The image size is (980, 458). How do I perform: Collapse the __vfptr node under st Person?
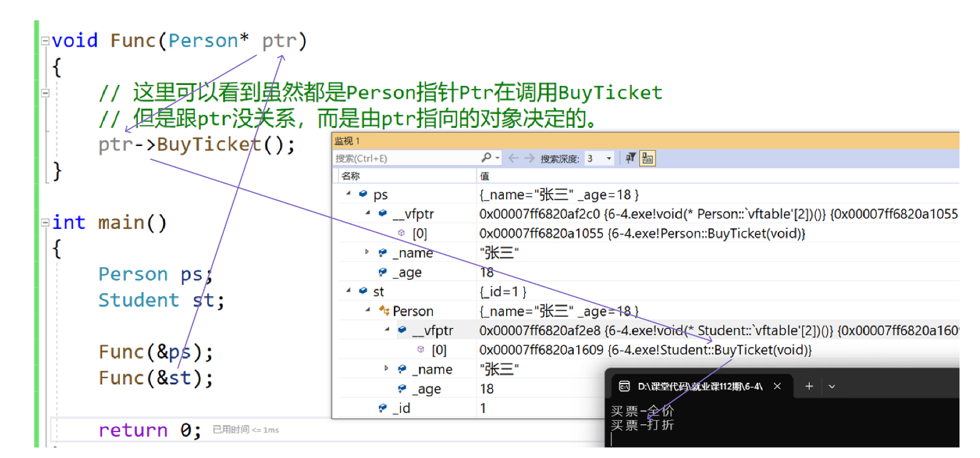(x=387, y=329)
